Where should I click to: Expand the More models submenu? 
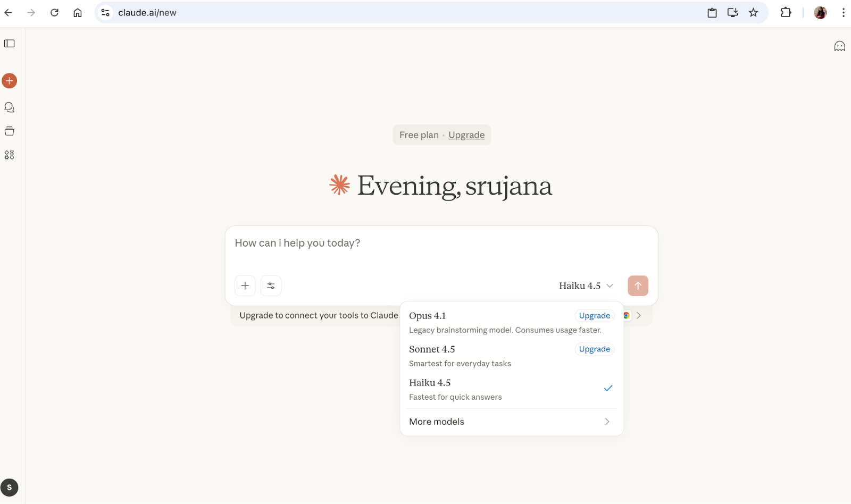coord(511,422)
